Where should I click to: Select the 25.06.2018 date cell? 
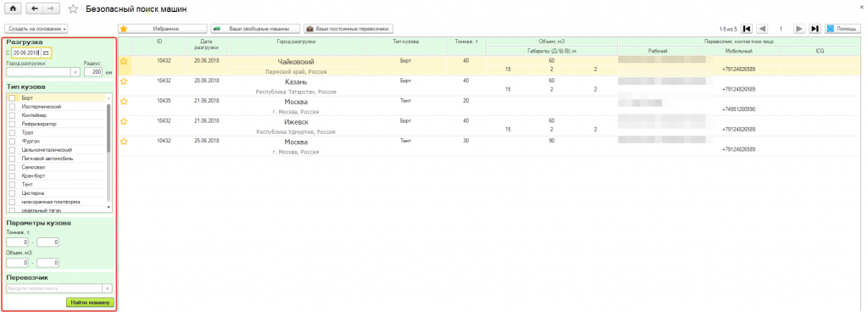207,141
